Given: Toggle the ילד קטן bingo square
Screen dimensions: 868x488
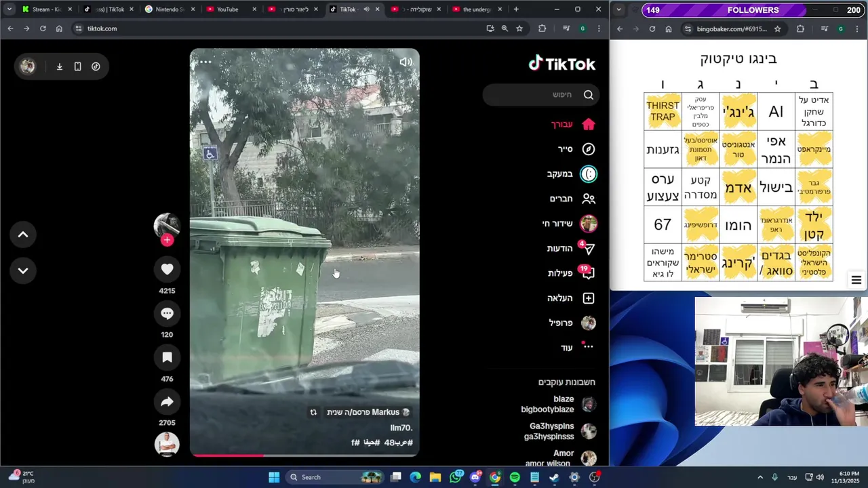Looking at the screenshot, I should click(x=814, y=224).
